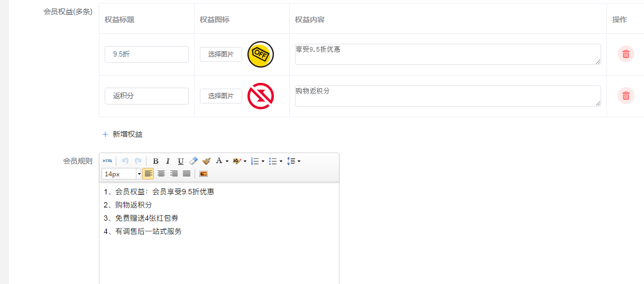Apply italic formatting
This screenshot has width=644, height=284.
pos(168,161)
